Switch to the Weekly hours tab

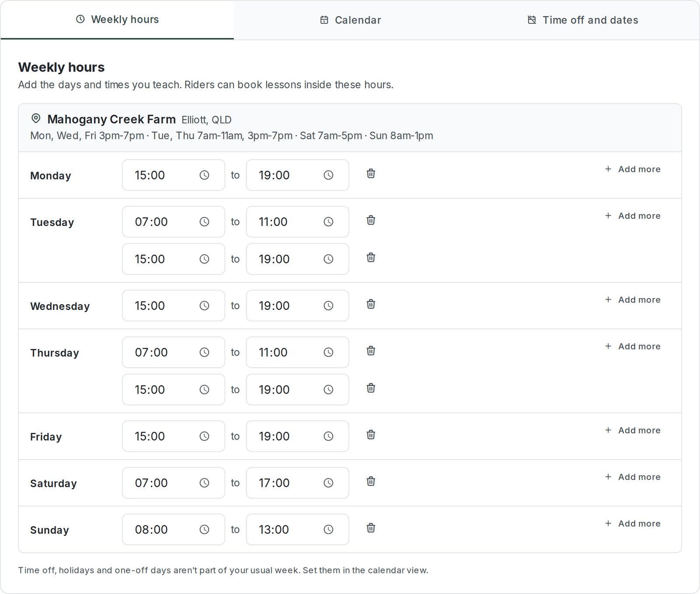point(117,20)
